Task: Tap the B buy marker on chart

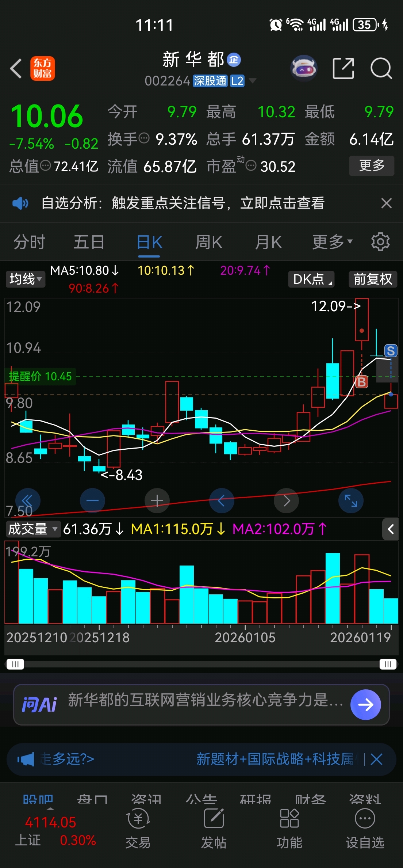Action: click(361, 382)
